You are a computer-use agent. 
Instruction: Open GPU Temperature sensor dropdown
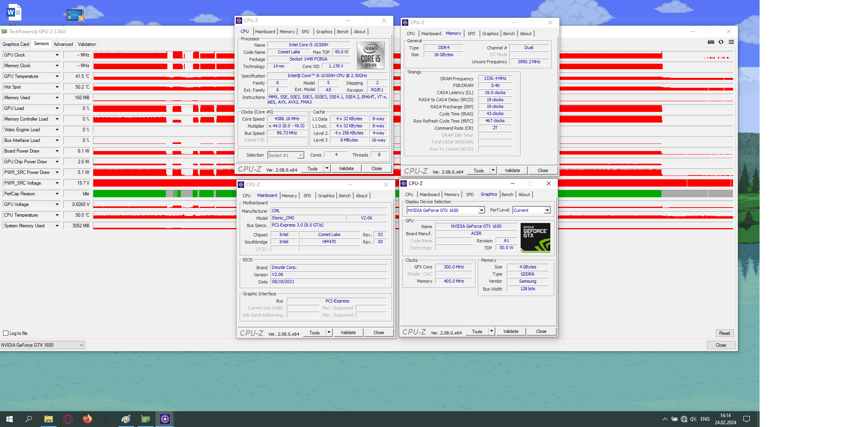pos(57,76)
